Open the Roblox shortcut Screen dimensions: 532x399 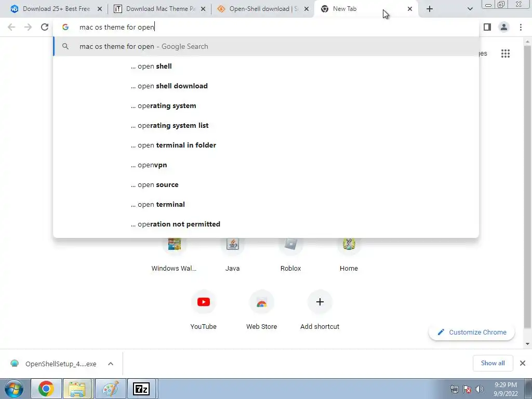[291, 254]
